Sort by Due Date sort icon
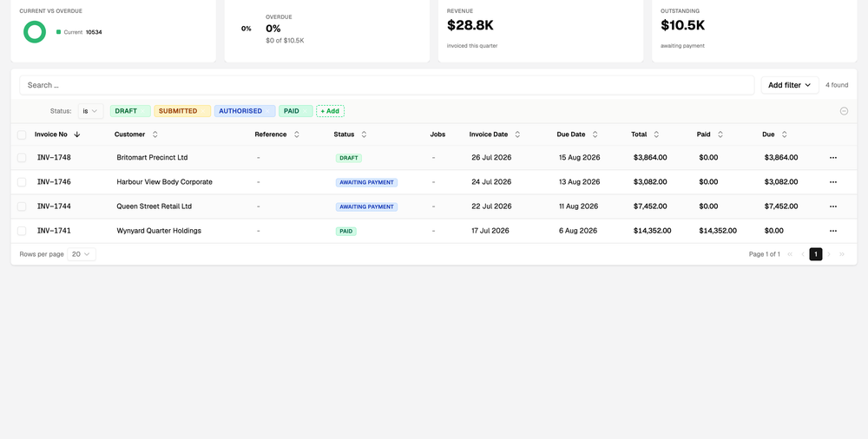Viewport: 868px width, 439px height. pos(595,134)
